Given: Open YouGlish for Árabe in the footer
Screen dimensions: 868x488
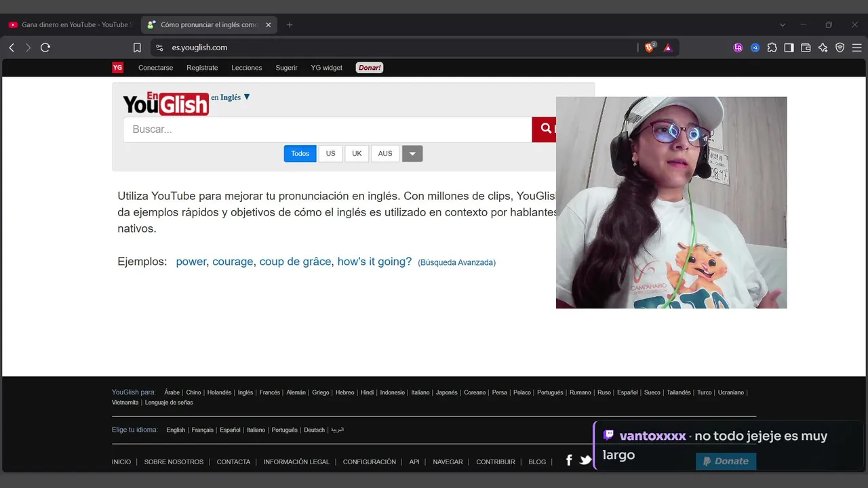Looking at the screenshot, I should (x=172, y=392).
